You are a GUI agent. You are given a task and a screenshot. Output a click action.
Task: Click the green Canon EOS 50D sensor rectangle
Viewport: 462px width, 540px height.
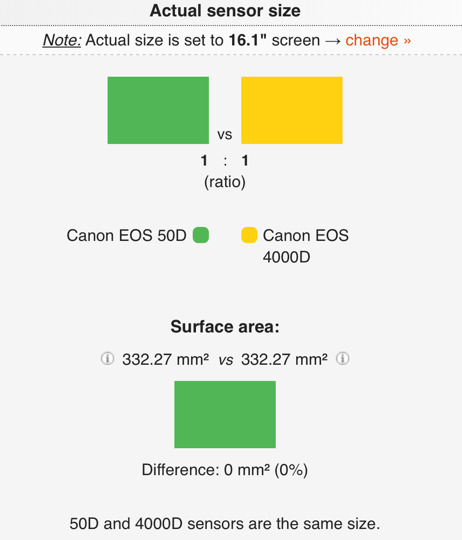pos(158,110)
